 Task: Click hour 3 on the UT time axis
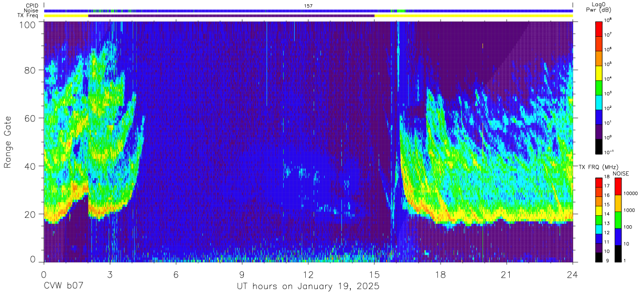click(110, 274)
